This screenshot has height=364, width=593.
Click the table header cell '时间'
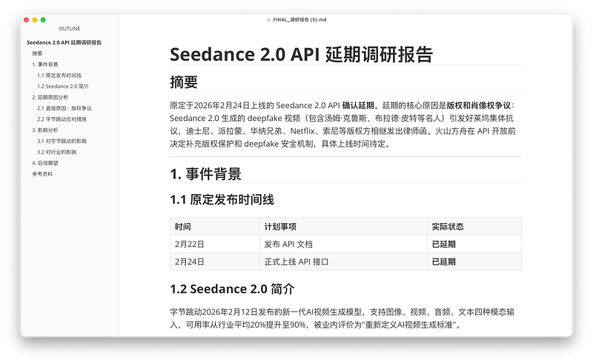point(214,227)
